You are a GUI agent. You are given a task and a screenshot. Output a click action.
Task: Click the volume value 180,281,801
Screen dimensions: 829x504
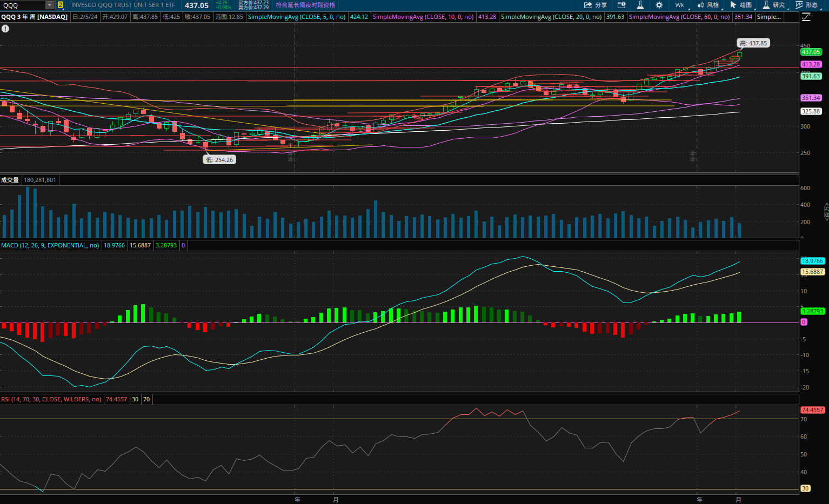pyautogui.click(x=40, y=180)
